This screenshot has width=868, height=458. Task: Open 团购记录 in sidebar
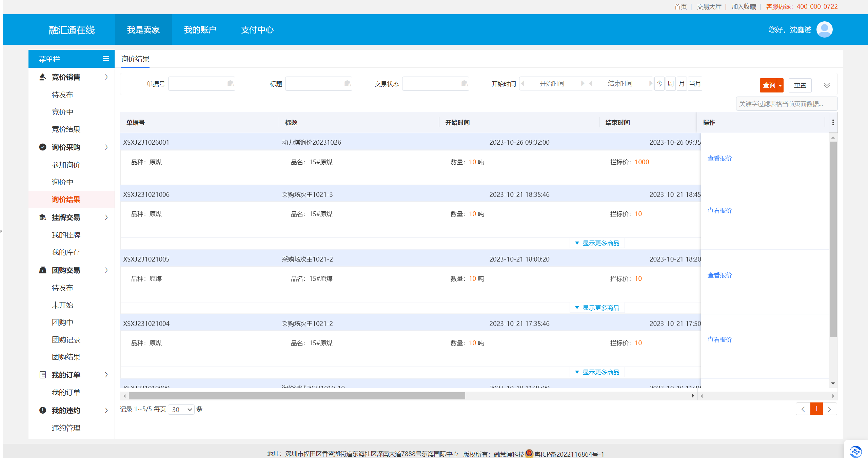point(66,339)
